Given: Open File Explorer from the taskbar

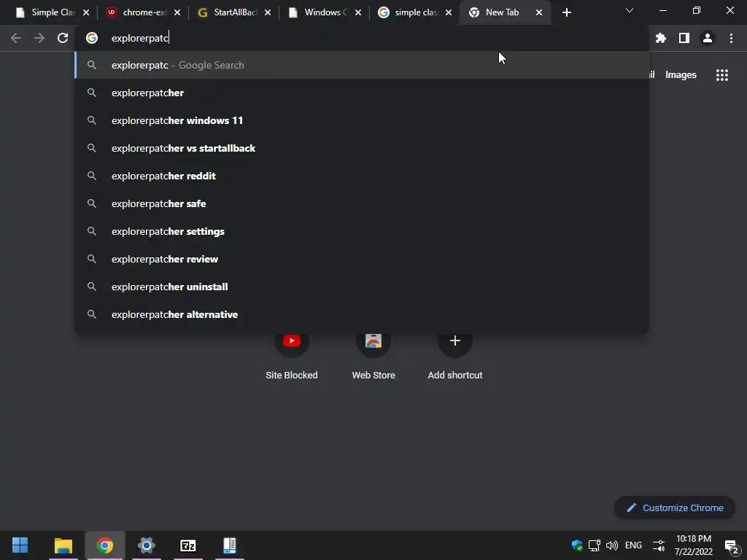Looking at the screenshot, I should 63,545.
